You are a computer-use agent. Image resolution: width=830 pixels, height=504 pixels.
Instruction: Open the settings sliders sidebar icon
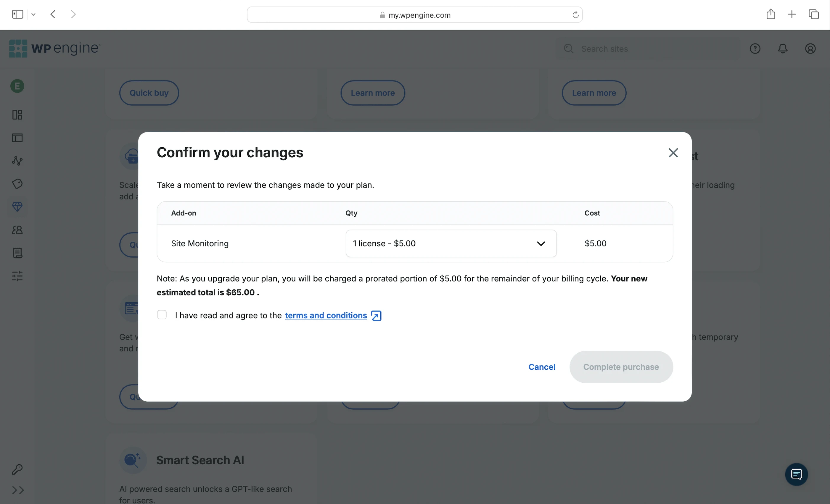(17, 276)
